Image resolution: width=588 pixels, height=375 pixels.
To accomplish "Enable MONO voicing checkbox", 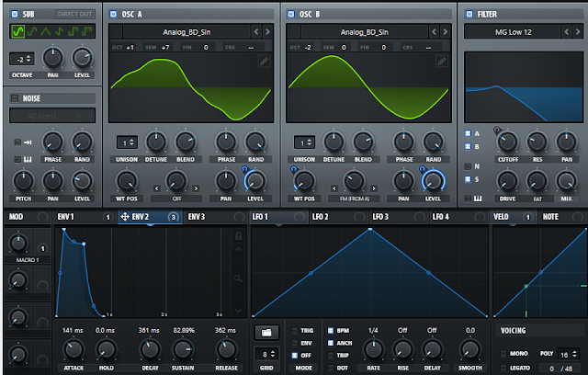I will pos(503,354).
